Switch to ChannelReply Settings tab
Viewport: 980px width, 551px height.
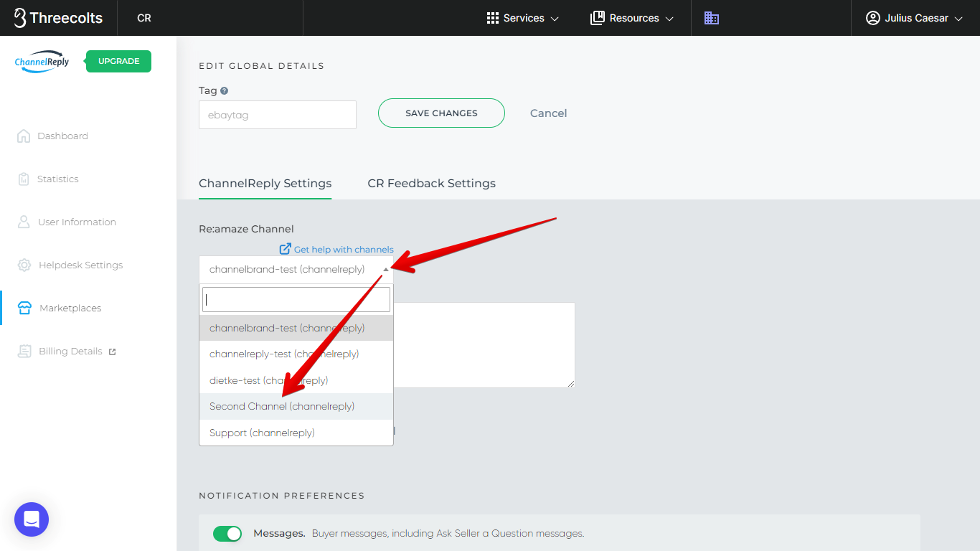coord(265,183)
